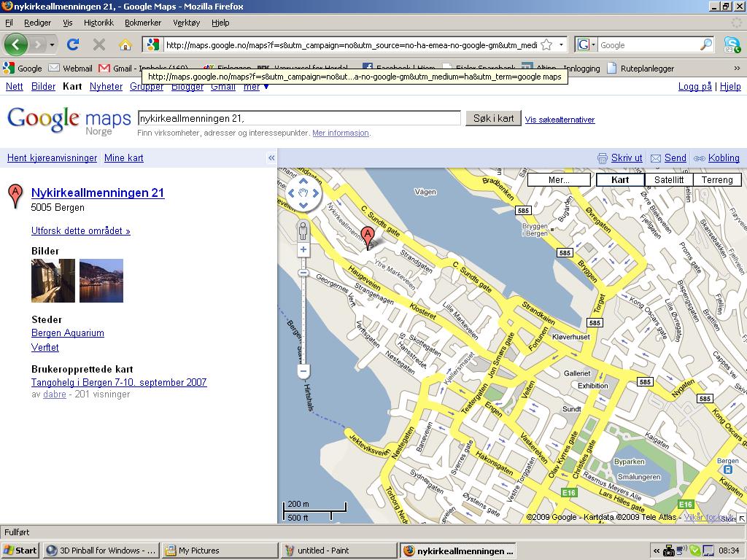Open the Windows Start button

click(x=20, y=551)
